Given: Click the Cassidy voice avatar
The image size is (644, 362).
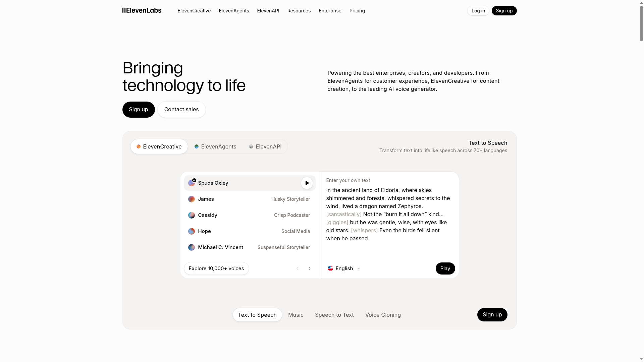Looking at the screenshot, I should point(191,215).
